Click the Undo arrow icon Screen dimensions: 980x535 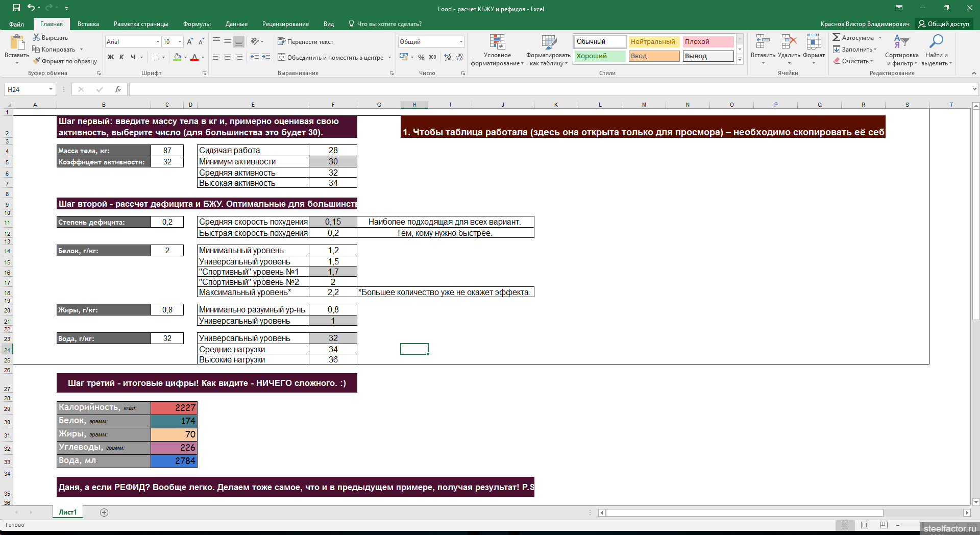[31, 8]
